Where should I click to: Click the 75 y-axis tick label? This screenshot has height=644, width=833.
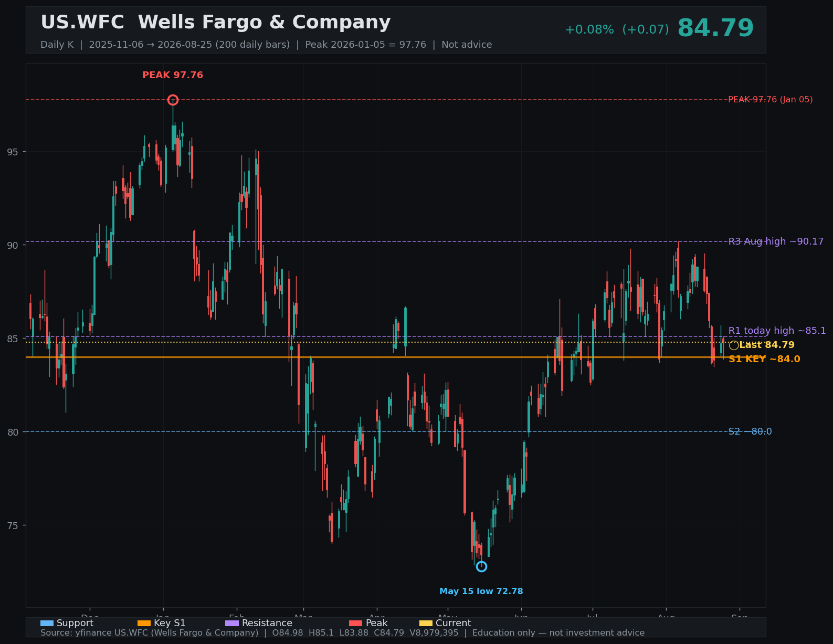12,526
